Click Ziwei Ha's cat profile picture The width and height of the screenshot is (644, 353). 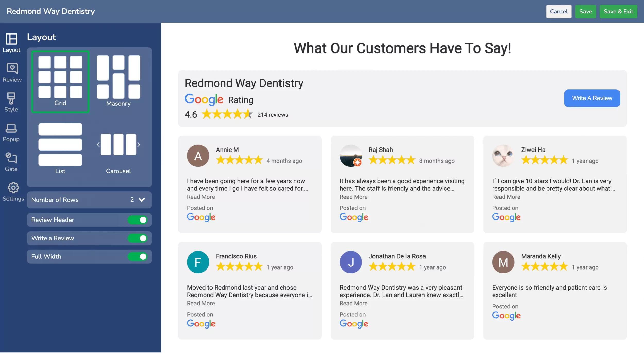[x=503, y=156]
